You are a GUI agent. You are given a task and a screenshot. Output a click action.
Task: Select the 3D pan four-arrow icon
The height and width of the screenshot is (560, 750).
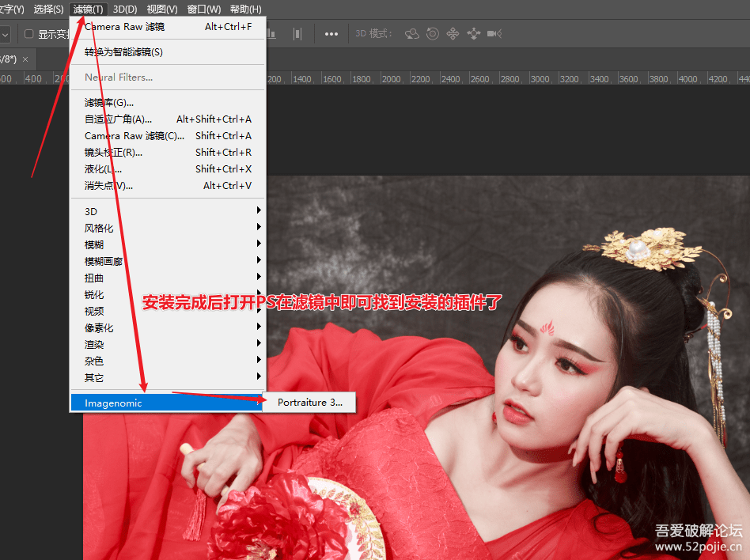(453, 34)
